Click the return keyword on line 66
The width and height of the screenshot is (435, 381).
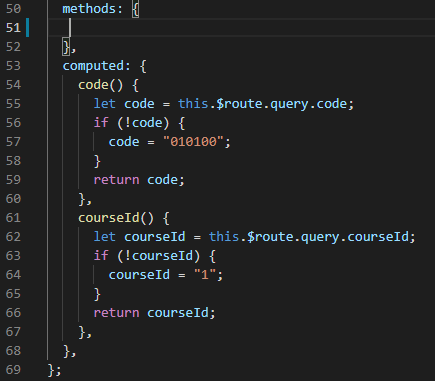tap(116, 313)
